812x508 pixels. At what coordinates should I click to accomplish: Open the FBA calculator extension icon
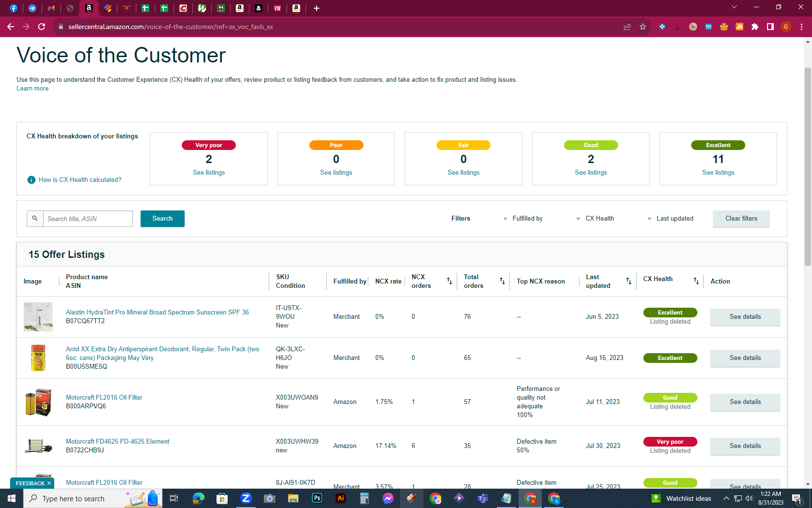(x=709, y=27)
